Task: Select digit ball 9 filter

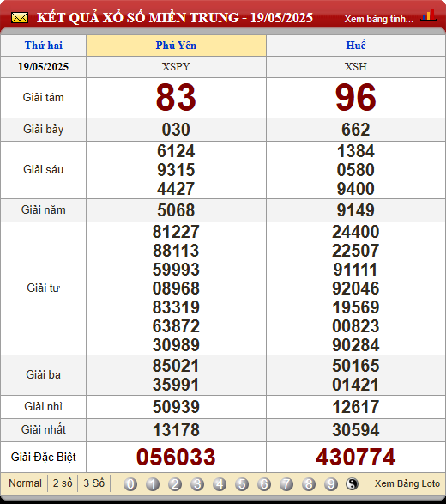Action: (x=331, y=484)
